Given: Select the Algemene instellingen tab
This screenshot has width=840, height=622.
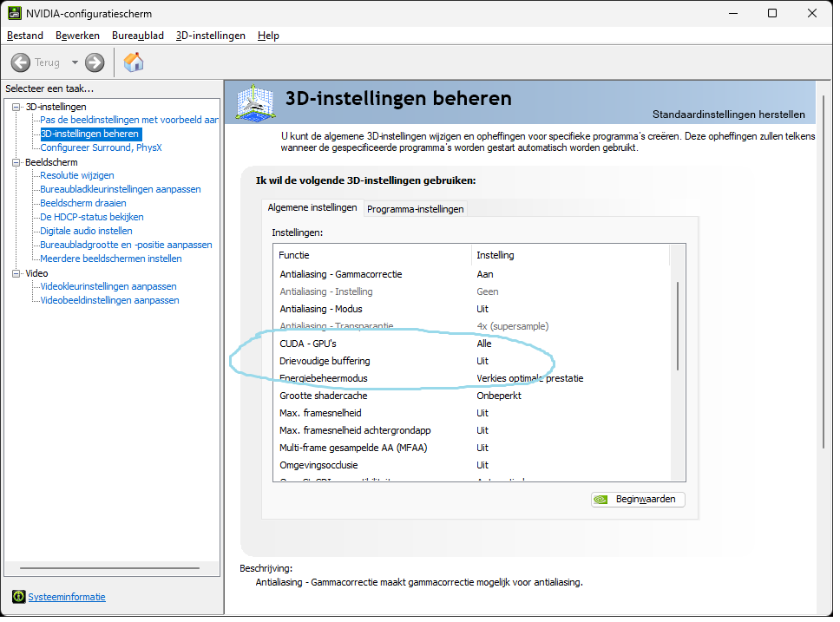Looking at the screenshot, I should [312, 207].
